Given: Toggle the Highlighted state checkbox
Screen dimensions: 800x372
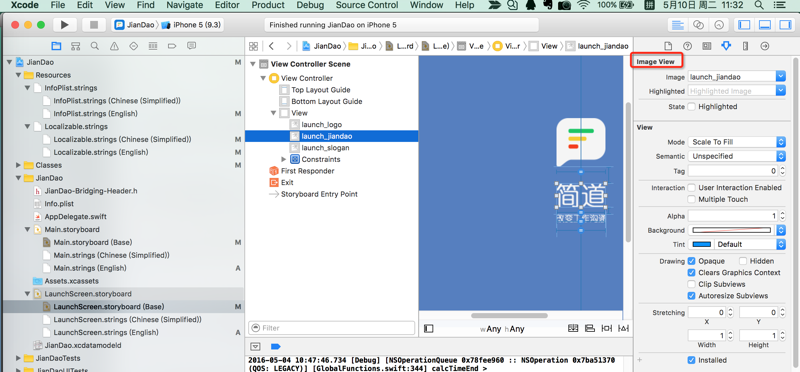Looking at the screenshot, I should click(691, 107).
